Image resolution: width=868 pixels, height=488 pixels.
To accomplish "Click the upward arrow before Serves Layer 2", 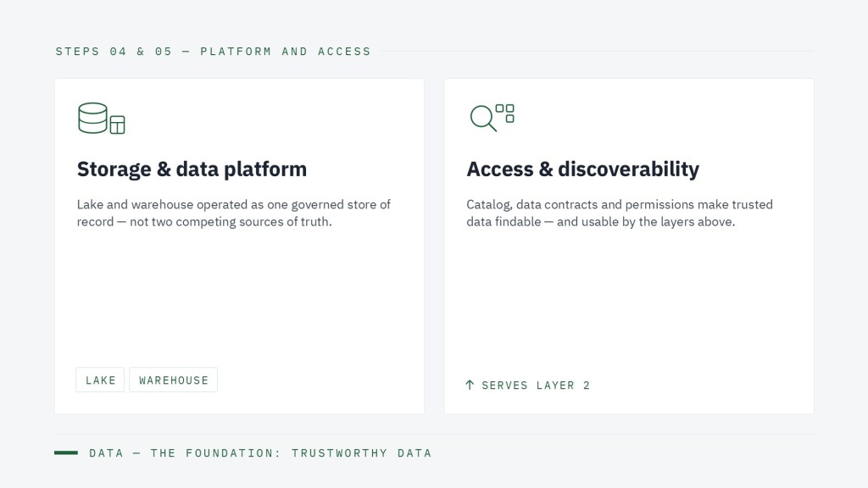I will coord(470,385).
